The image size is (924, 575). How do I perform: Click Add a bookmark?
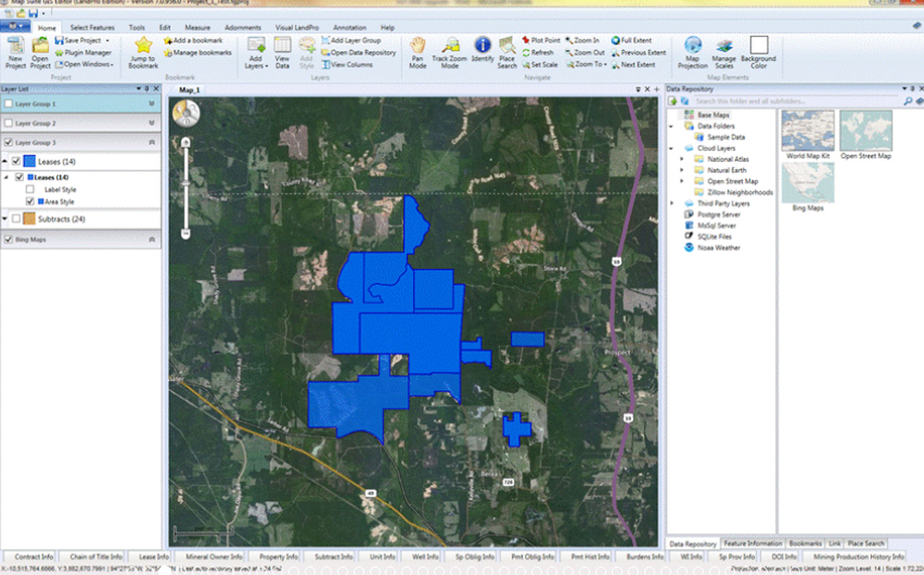[193, 40]
